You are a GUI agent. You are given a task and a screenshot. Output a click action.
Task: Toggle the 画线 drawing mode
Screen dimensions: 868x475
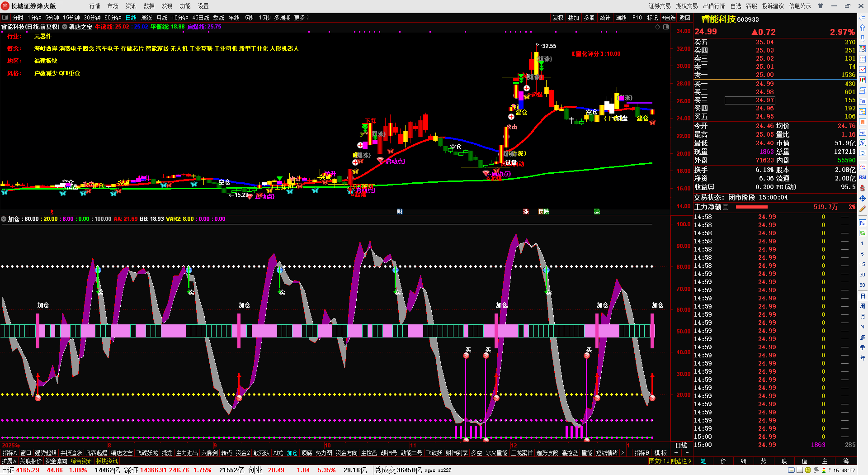(621, 18)
